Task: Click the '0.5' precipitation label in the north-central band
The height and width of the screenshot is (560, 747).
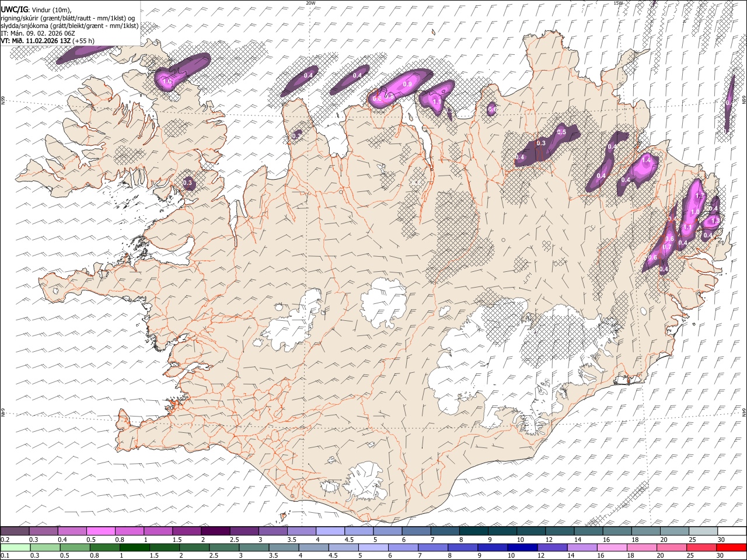Action: point(561,132)
